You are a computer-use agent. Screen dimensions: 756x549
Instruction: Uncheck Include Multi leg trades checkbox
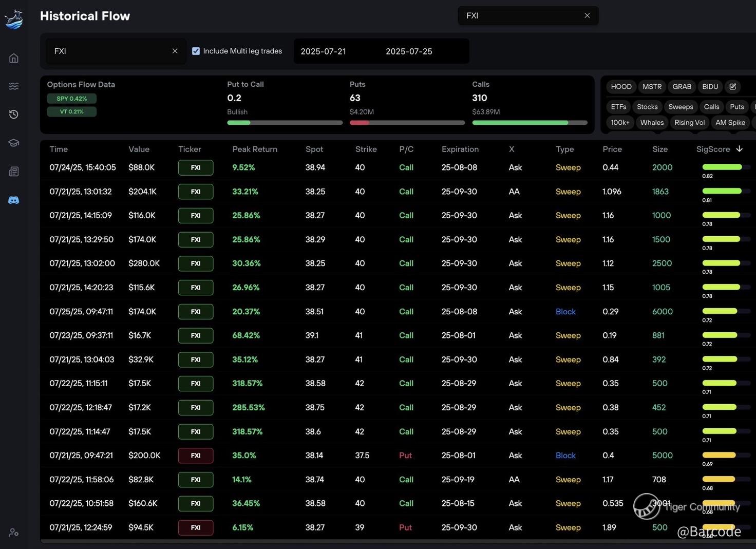pos(196,51)
